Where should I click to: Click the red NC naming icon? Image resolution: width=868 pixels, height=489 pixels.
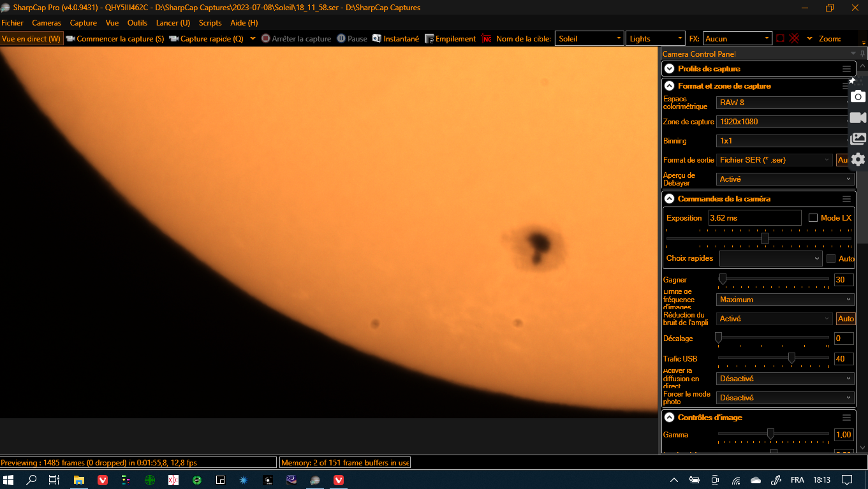pos(487,39)
